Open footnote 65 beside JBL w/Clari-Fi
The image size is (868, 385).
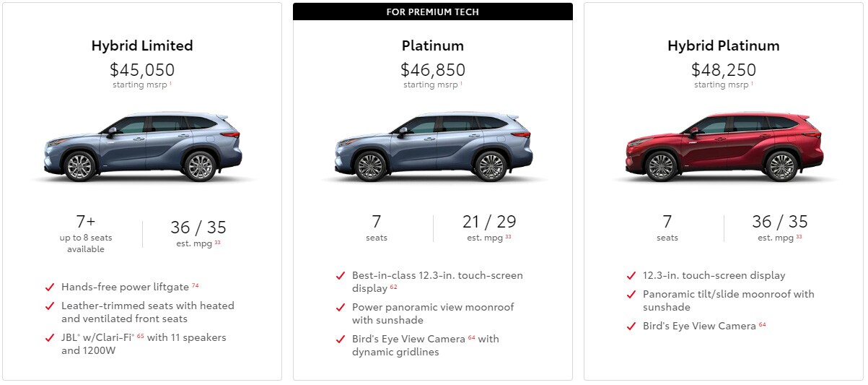click(140, 336)
